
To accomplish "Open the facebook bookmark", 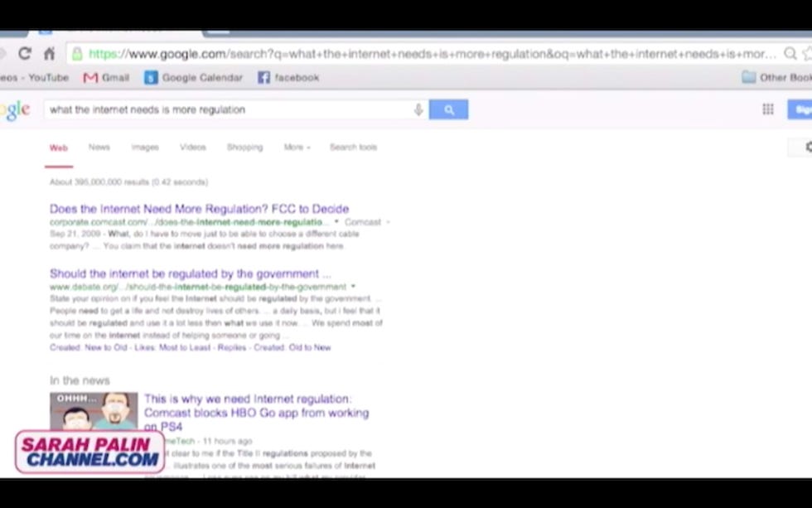I will point(288,78).
